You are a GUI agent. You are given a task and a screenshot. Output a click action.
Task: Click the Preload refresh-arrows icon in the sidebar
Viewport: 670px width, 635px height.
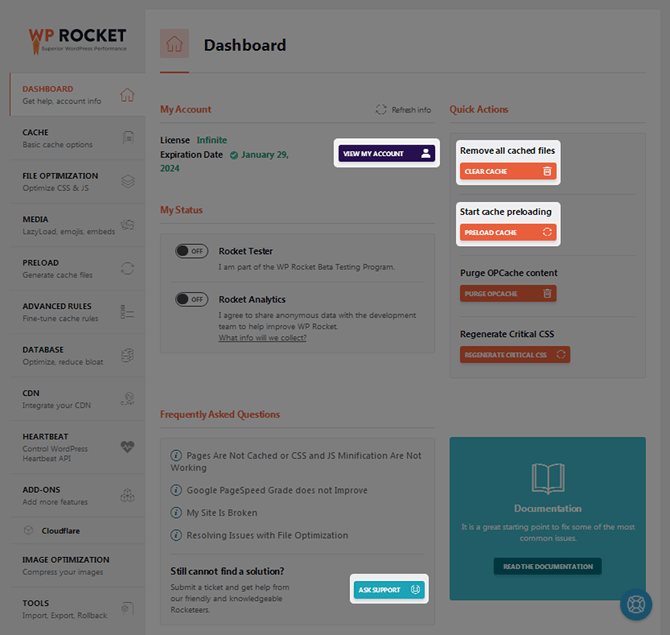point(127,268)
